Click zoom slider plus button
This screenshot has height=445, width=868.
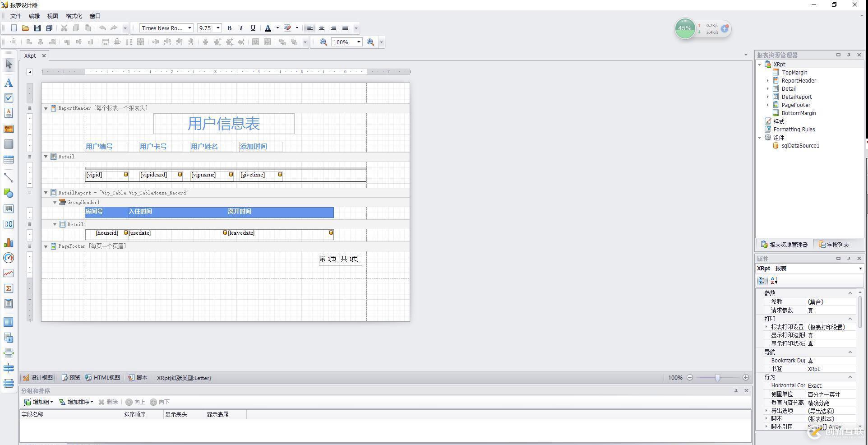pyautogui.click(x=746, y=378)
